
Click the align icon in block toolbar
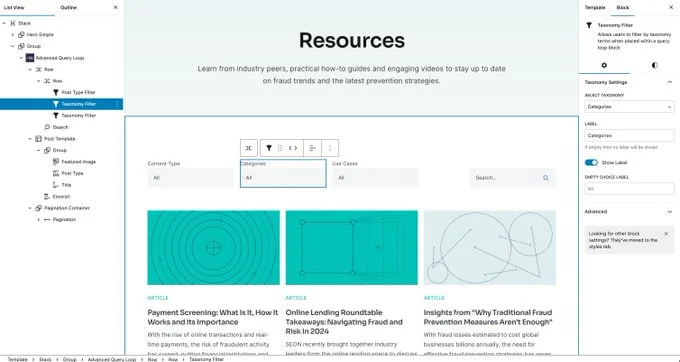[x=312, y=148]
